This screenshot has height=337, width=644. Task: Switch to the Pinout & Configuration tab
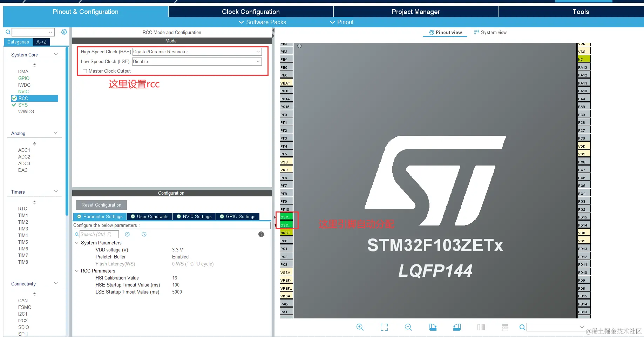[x=86, y=12]
